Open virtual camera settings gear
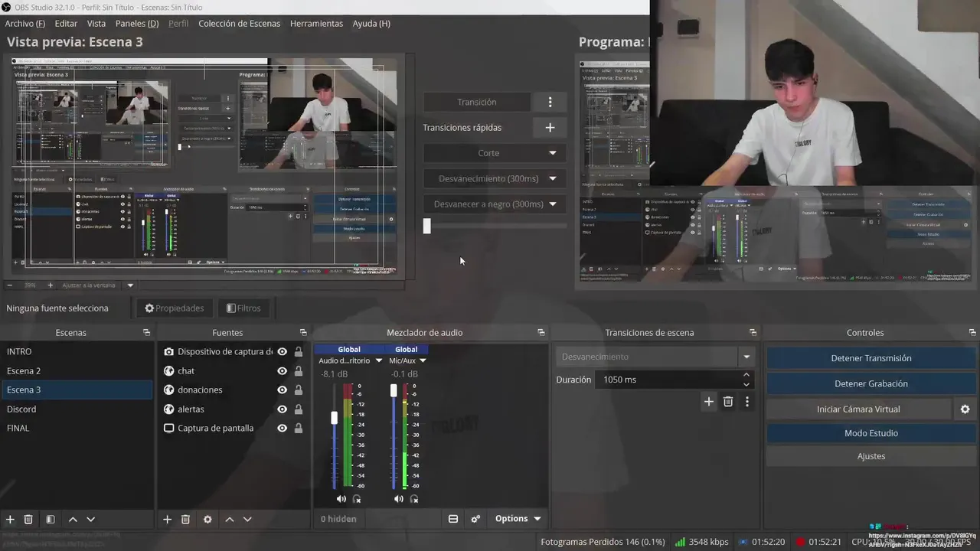This screenshot has width=980, height=551. tap(965, 409)
